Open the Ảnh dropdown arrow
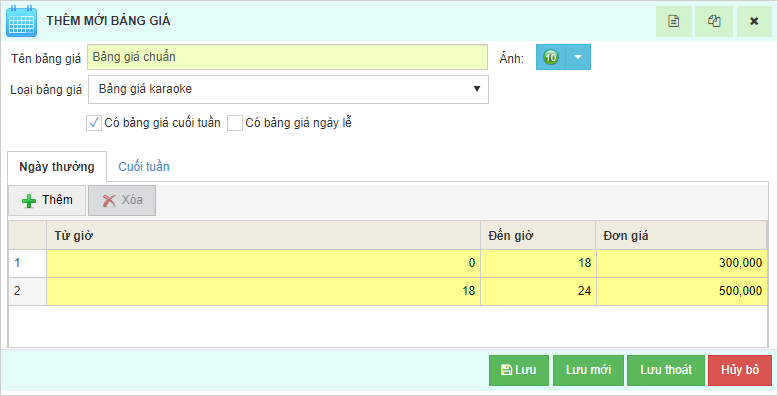Screen dimensions: 778x396 (578, 57)
